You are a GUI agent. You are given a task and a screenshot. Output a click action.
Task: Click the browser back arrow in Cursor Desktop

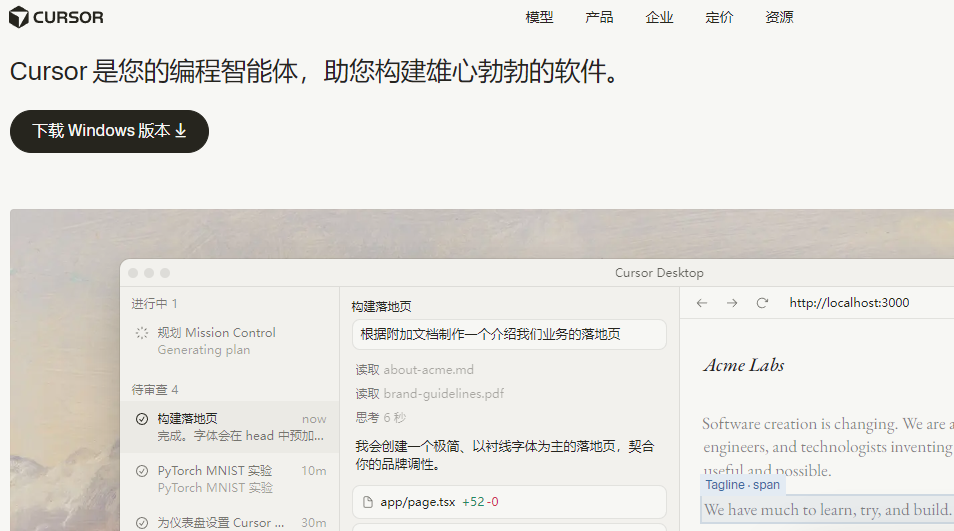(x=702, y=303)
